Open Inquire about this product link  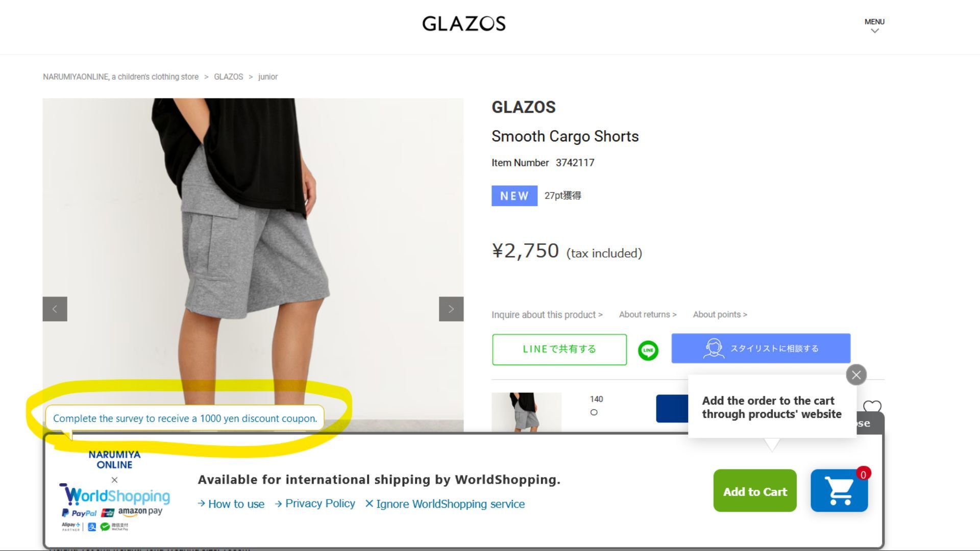[x=547, y=315]
